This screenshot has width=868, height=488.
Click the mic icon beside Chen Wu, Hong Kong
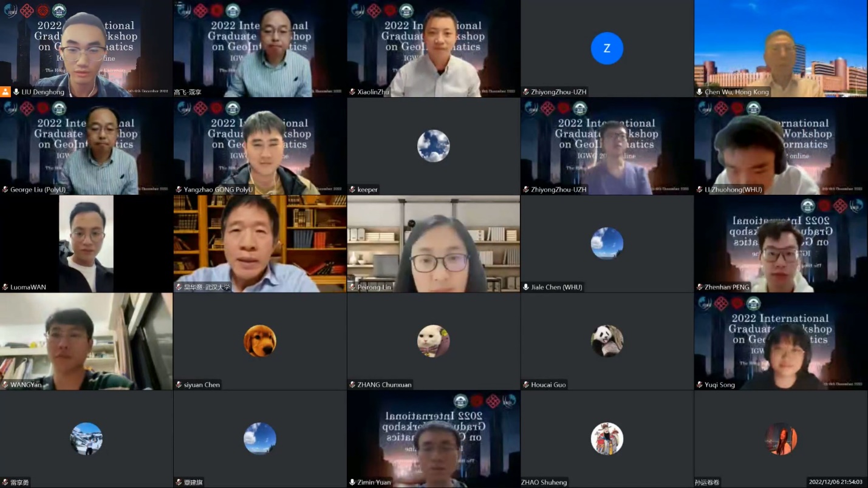pos(700,92)
